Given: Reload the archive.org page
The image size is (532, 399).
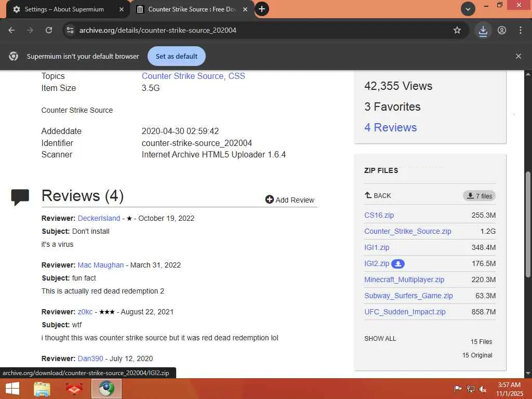Looking at the screenshot, I should [x=49, y=30].
